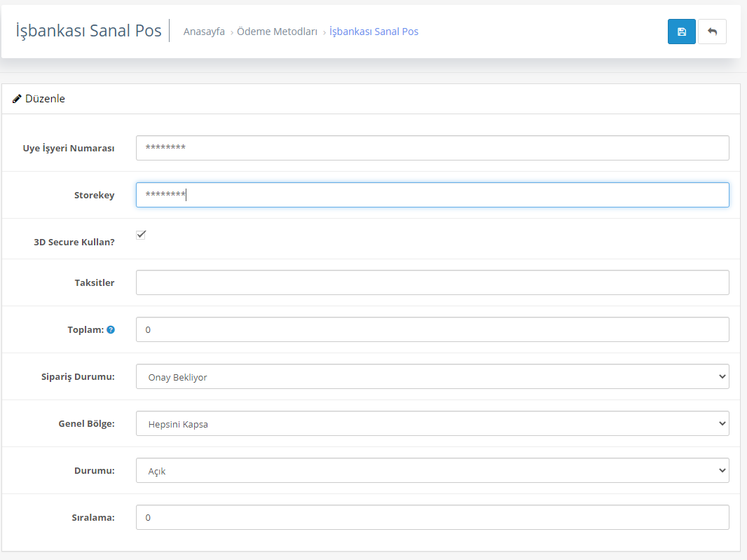Open the Ödeme Metodları breadcrumb link
This screenshot has height=560, width=747.
[277, 32]
